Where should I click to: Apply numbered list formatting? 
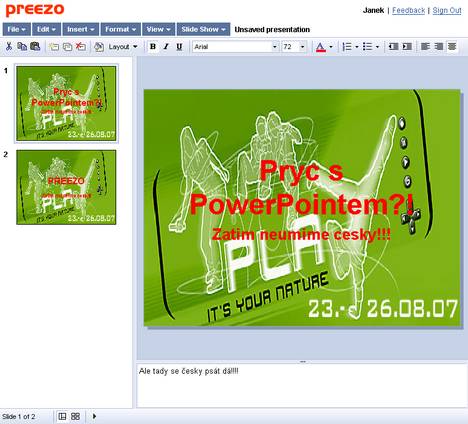(x=347, y=47)
